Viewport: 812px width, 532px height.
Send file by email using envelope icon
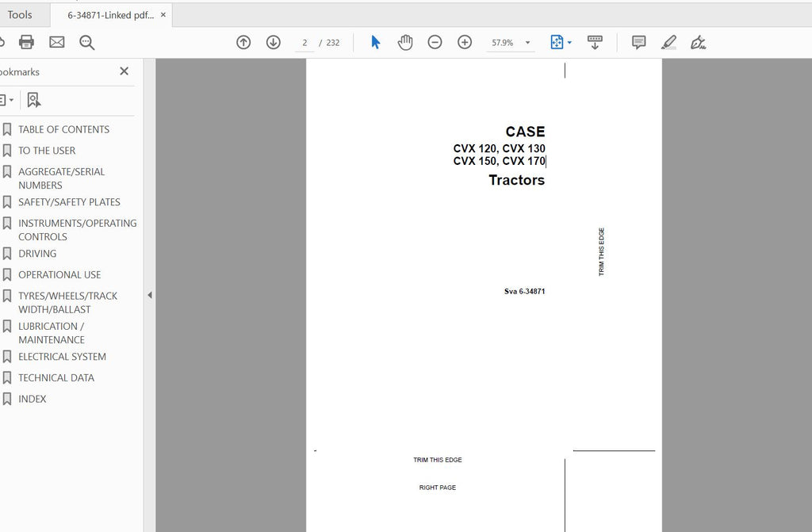pos(57,42)
